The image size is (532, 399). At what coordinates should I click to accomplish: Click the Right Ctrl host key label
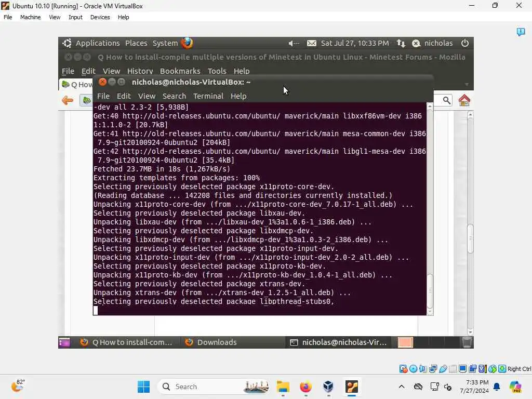tap(519, 369)
